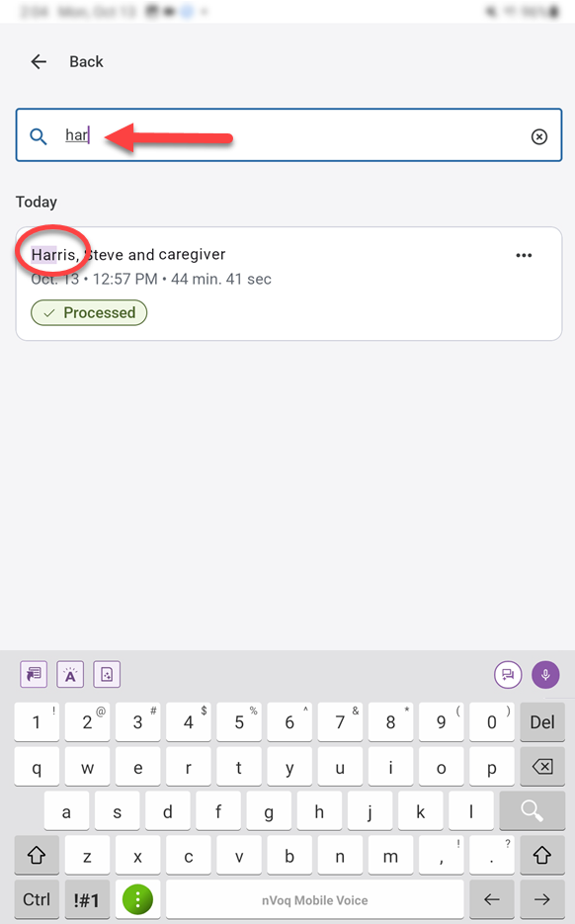Tap the search action key on the keyboard
This screenshot has width=575, height=924.
pos(532,810)
